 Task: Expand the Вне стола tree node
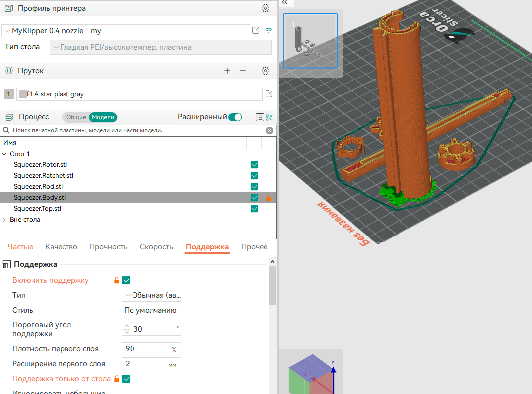[4, 220]
